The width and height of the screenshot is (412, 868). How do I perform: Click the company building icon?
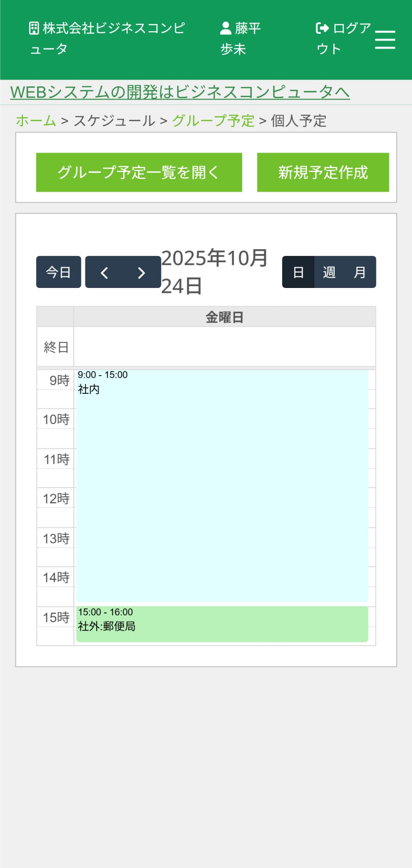(34, 28)
